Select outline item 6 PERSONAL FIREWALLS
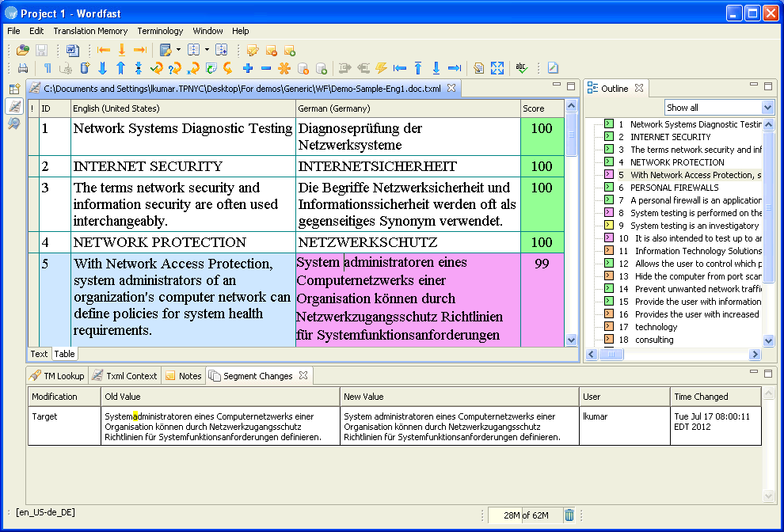This screenshot has height=532, width=784. click(x=674, y=188)
